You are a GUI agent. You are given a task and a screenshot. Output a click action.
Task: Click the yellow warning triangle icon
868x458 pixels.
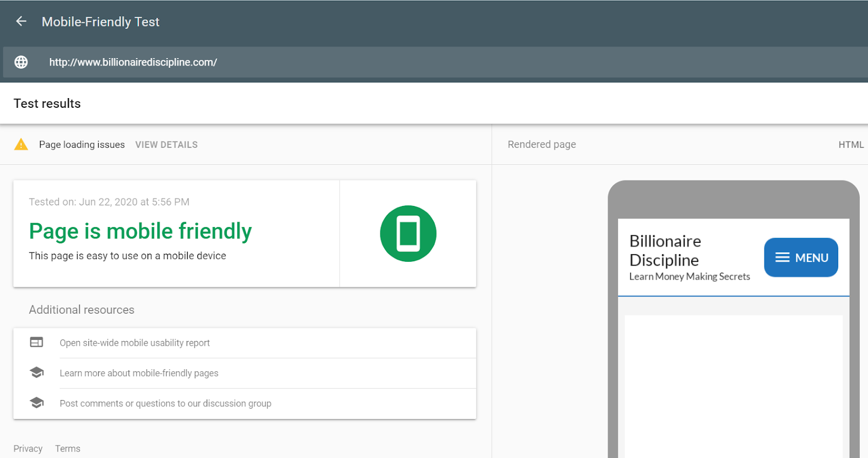coord(21,144)
